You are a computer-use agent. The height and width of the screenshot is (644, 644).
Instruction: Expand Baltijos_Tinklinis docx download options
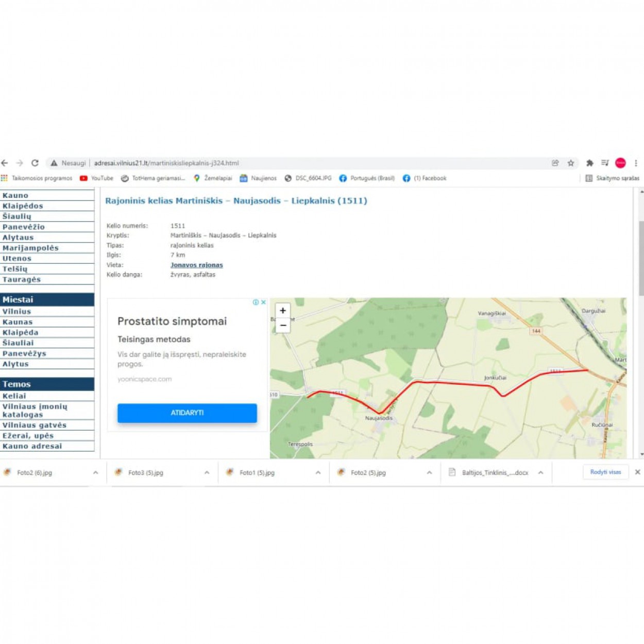[540, 472]
